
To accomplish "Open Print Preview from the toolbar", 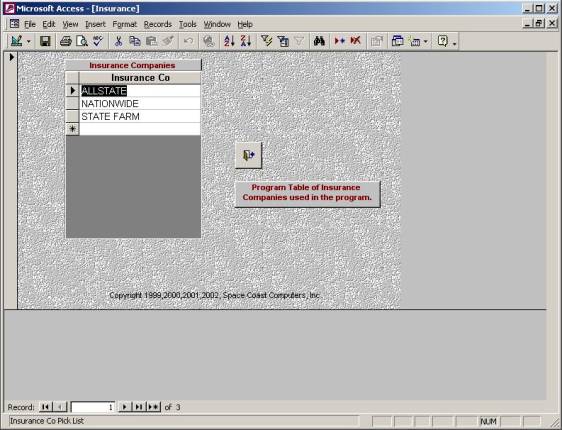I will (x=82, y=41).
